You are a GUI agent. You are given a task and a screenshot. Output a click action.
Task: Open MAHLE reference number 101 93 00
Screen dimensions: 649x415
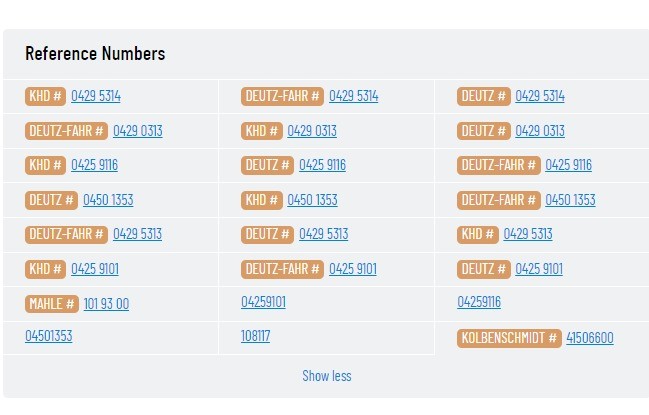click(106, 304)
